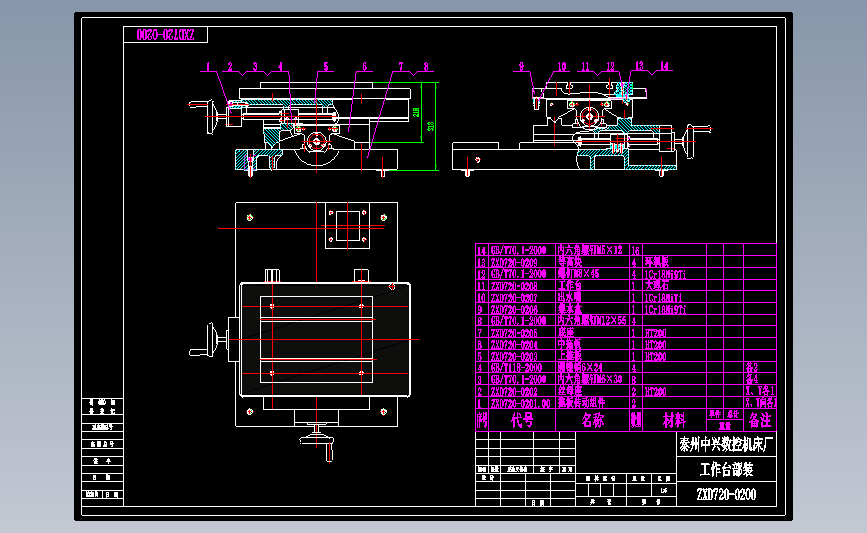Click part code ZXD720-0201.00 in row 1
Viewport: 867px width, 533px height.
click(x=520, y=403)
